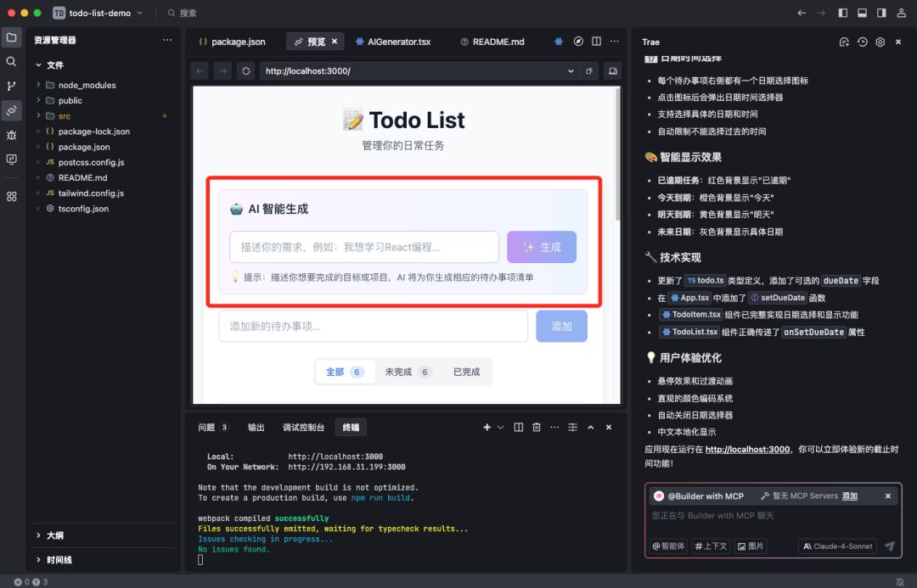Open the Explorer folder icon in activity bar

click(11, 37)
